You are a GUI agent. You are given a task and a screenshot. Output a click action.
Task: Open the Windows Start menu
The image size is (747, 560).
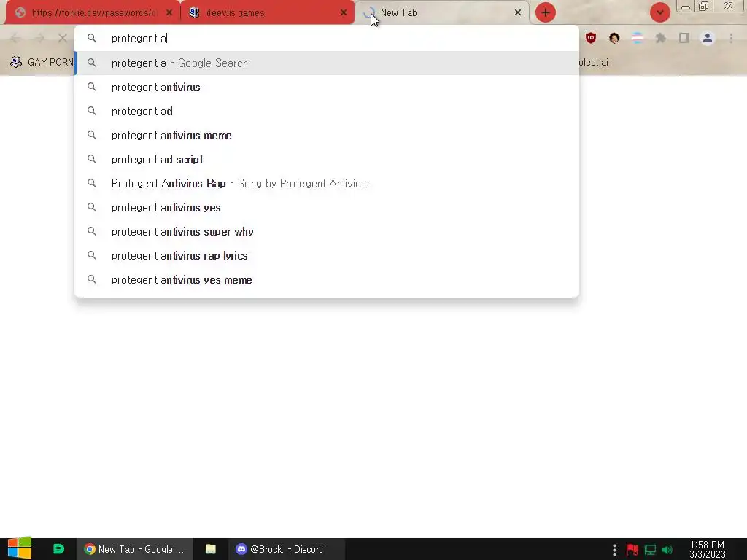(x=20, y=549)
